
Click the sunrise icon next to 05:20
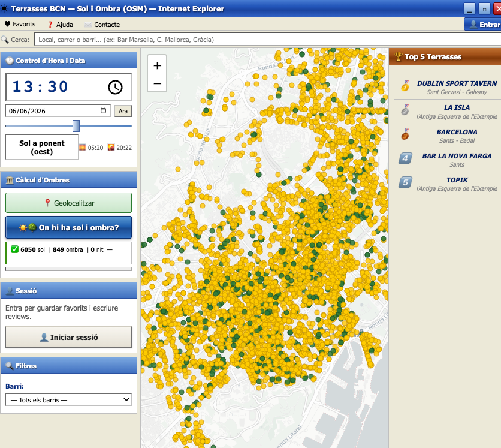(83, 148)
